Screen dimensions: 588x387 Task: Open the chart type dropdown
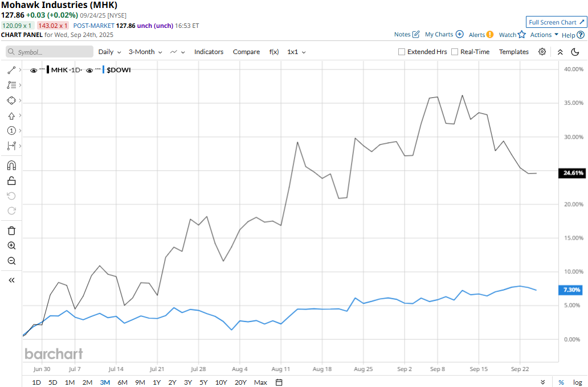177,52
